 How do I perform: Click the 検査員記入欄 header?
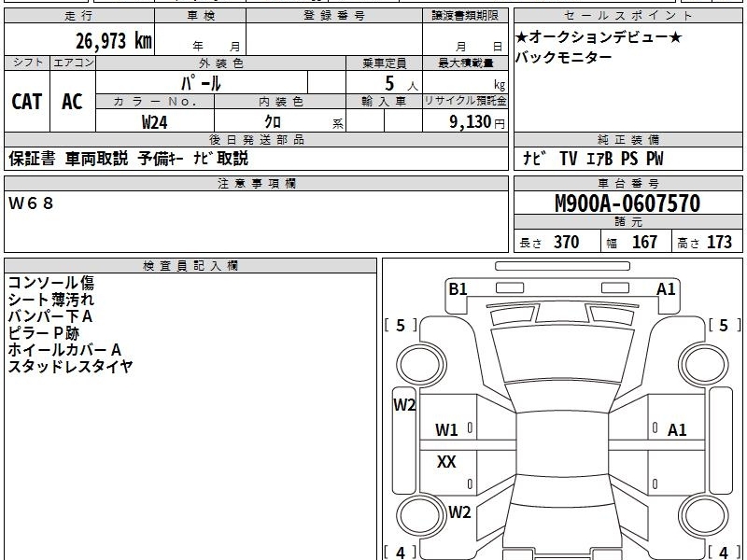190,266
